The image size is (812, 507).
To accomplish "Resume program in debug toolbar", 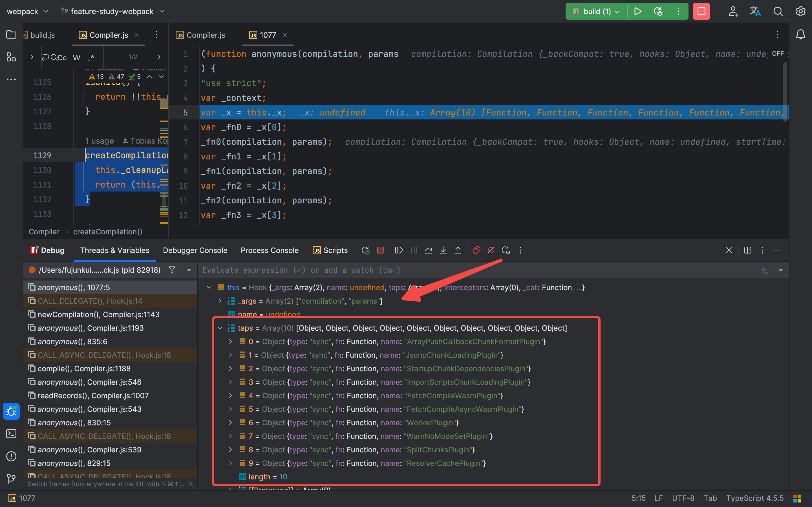I will pyautogui.click(x=399, y=250).
